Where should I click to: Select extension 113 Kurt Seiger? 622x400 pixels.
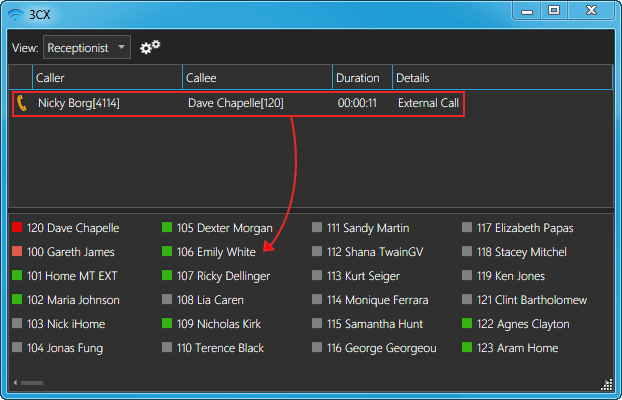tap(356, 276)
